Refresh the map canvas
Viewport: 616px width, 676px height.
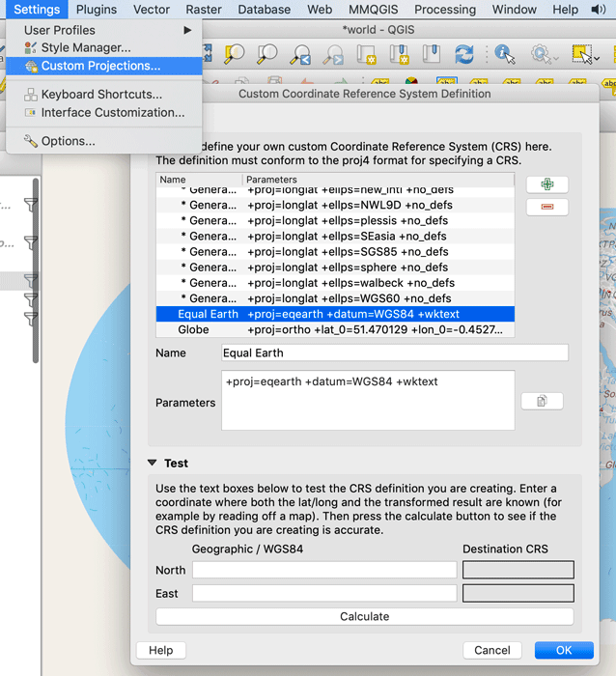464,54
